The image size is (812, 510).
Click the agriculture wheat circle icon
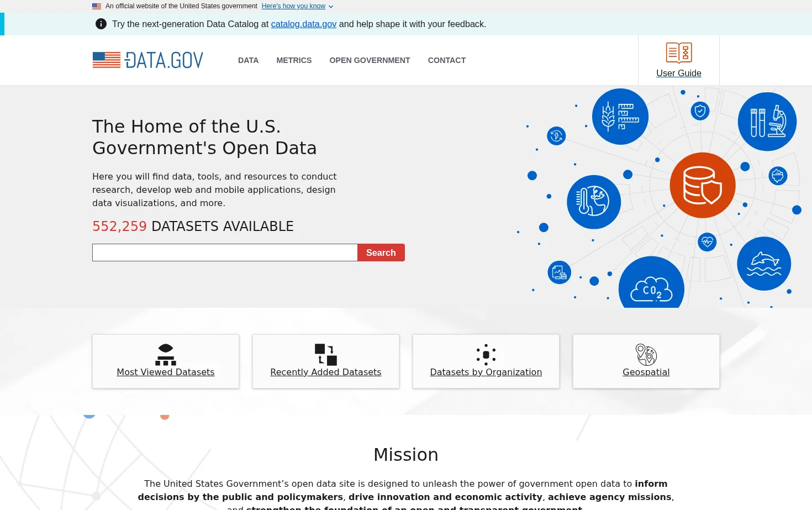coord(620,117)
